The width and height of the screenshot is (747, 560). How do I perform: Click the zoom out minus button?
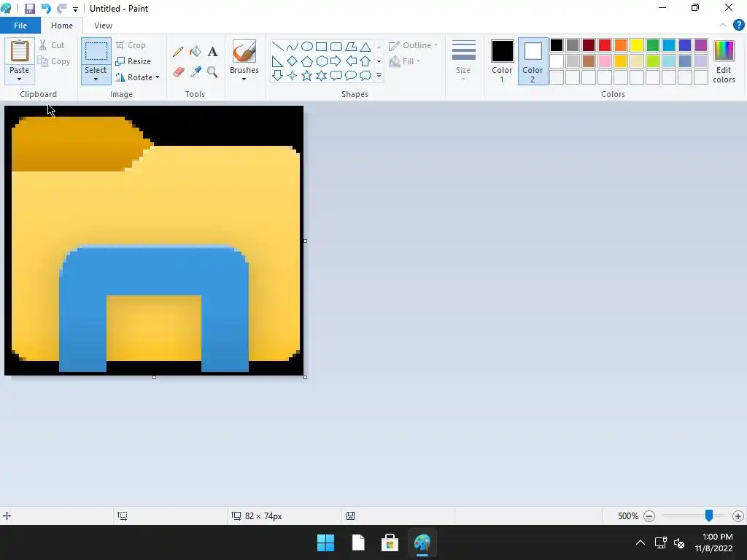(x=649, y=516)
